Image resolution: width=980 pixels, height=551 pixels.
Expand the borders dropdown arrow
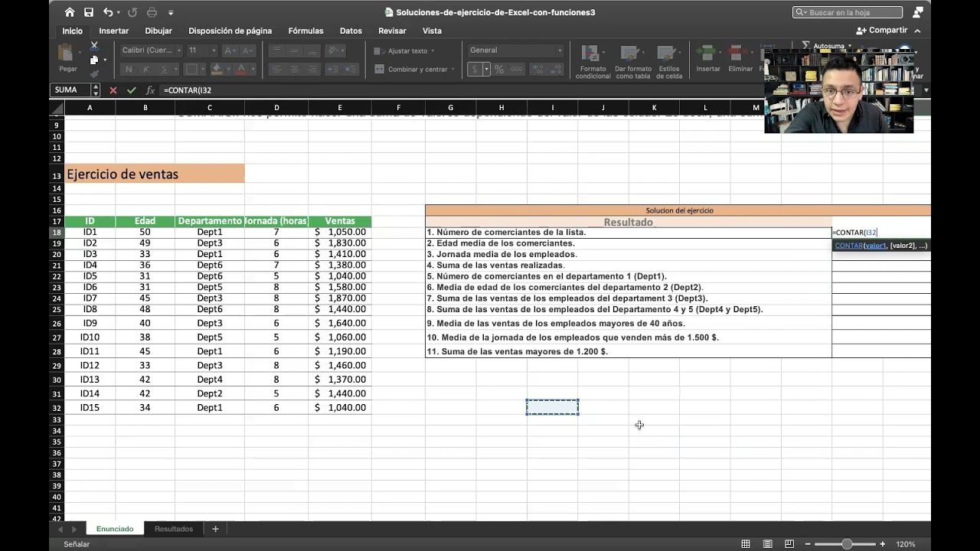click(x=201, y=70)
